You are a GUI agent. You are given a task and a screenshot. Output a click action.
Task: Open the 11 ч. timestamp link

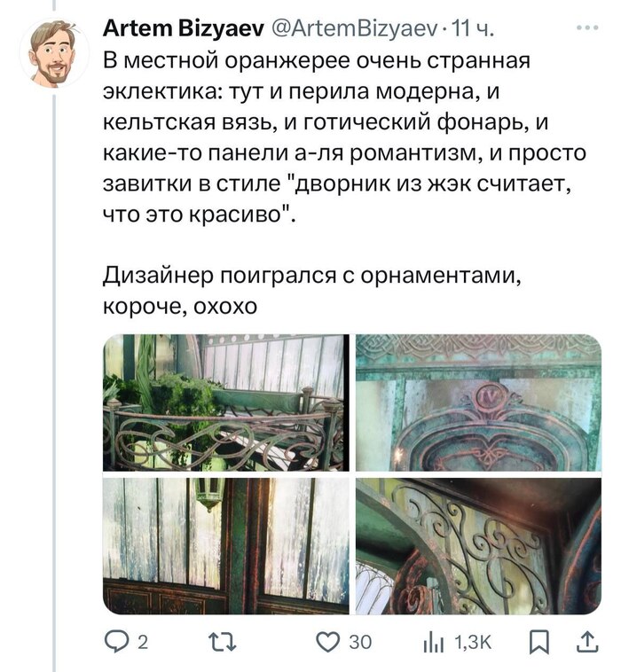click(x=473, y=29)
